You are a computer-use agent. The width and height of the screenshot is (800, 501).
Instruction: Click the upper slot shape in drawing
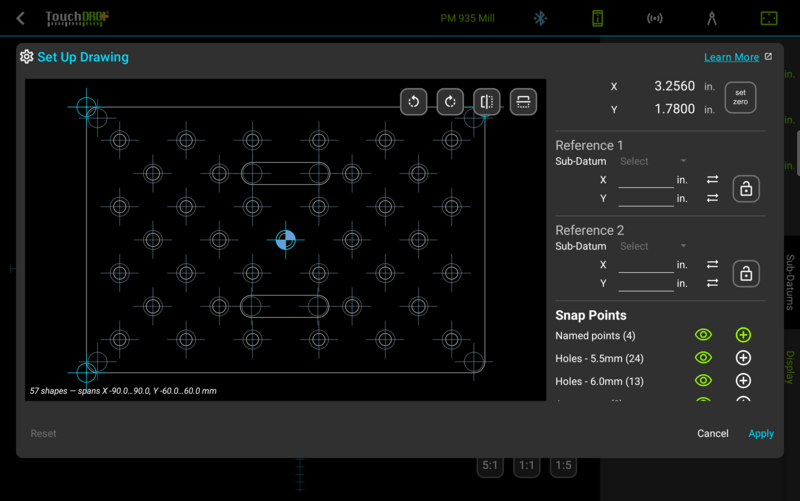tap(285, 173)
